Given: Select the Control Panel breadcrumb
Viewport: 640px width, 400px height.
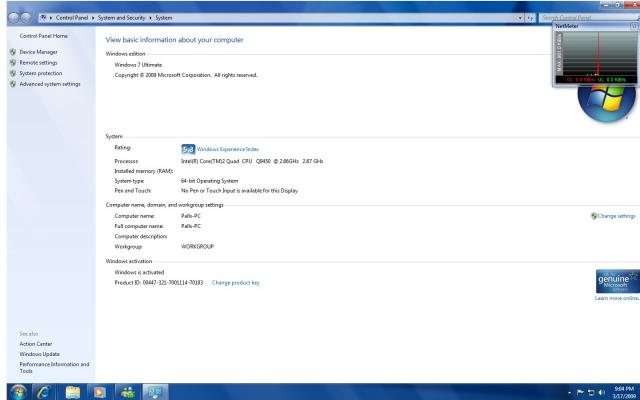Looking at the screenshot, I should click(72, 18).
